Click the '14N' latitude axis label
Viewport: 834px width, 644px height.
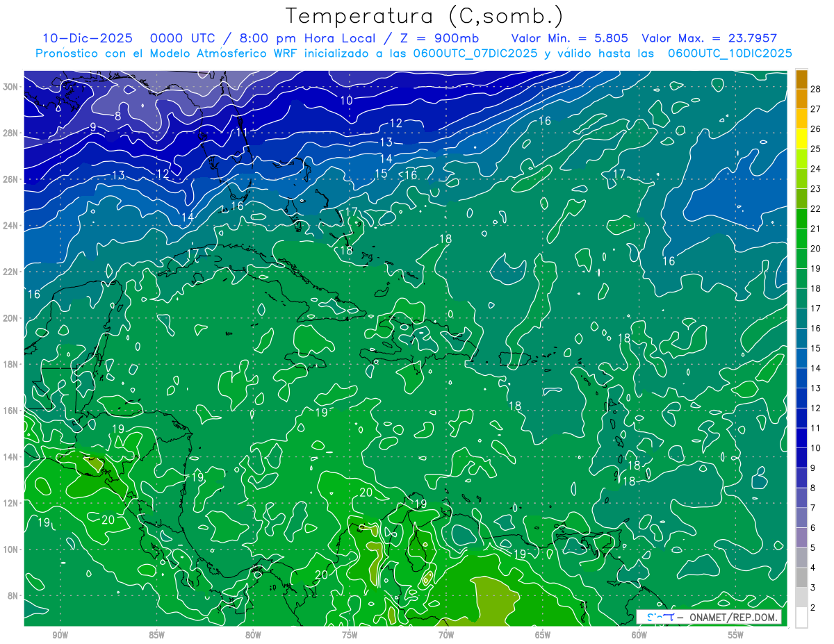point(10,456)
